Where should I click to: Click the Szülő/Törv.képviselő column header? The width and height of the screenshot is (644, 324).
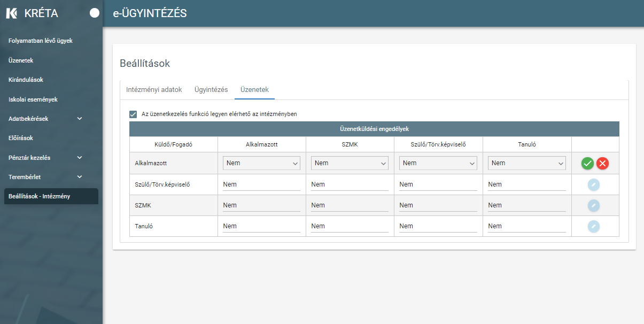click(x=438, y=144)
